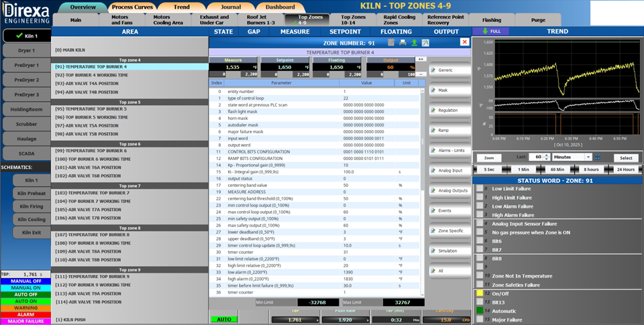Screen dimensions: 644x325
Task: Decrease the Last value with down stepper
Action: [546, 159]
